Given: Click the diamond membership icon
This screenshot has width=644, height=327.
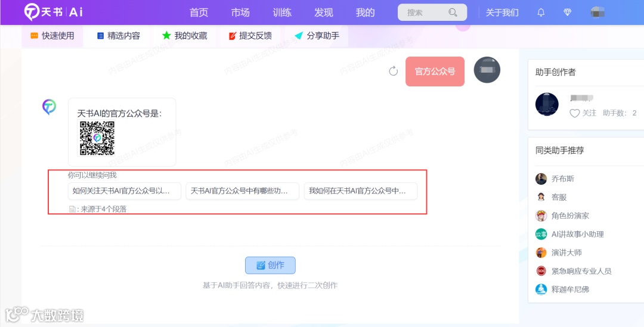Looking at the screenshot, I should pyautogui.click(x=567, y=13).
